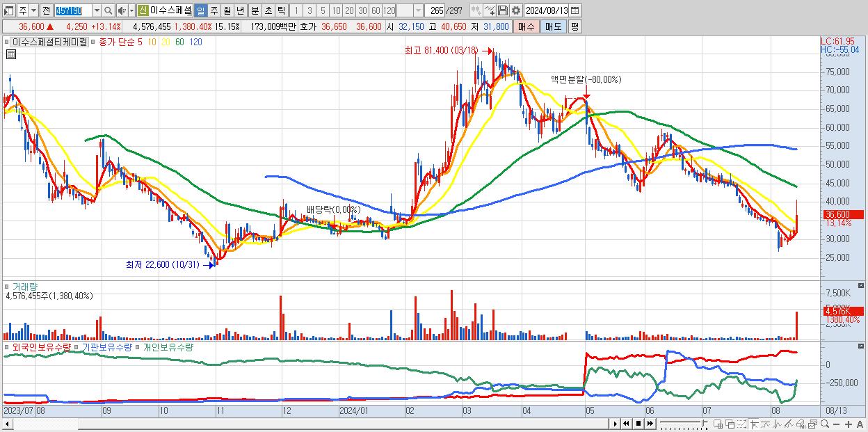Click the zoom magnifier icon at bottom right
Screen dimensions: 868x432
[x=824, y=424]
